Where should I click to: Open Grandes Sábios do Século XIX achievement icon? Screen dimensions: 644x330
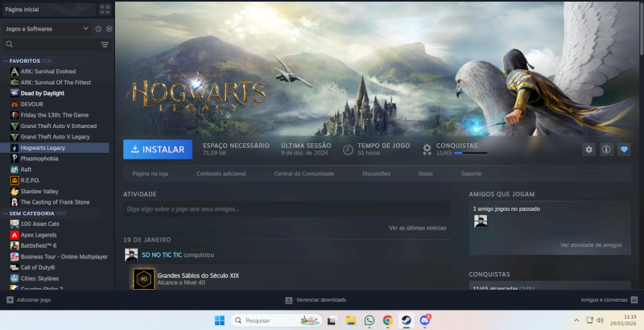pos(144,278)
